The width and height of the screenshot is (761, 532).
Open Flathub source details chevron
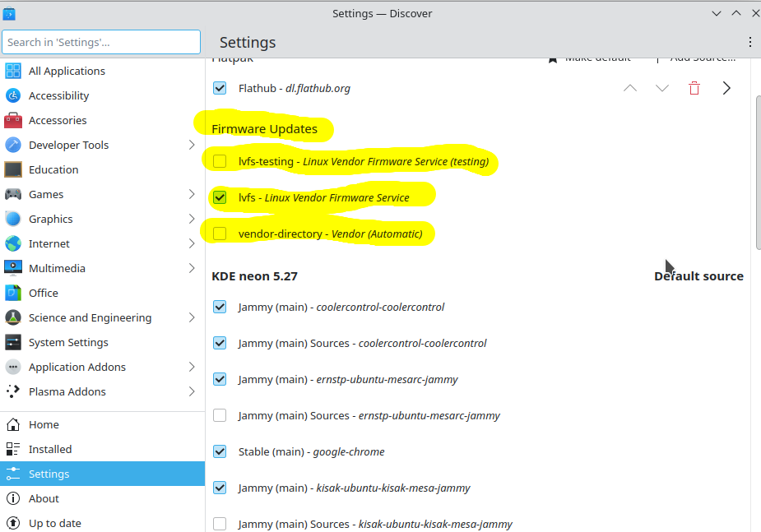pyautogui.click(x=726, y=88)
